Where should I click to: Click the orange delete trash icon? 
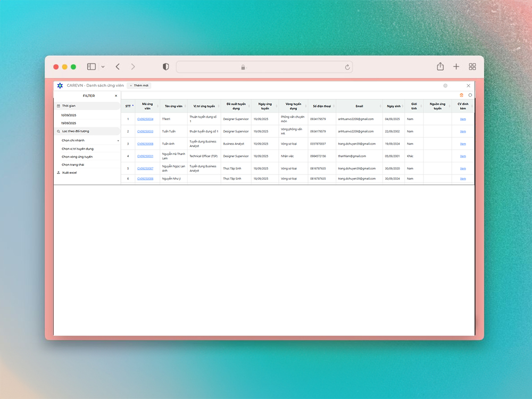coord(461,95)
